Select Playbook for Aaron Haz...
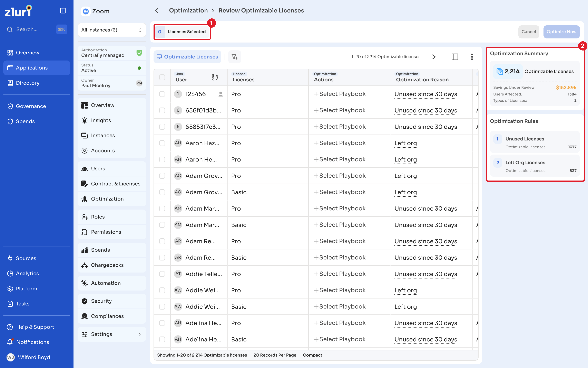This screenshot has width=588, height=368. pyautogui.click(x=340, y=143)
